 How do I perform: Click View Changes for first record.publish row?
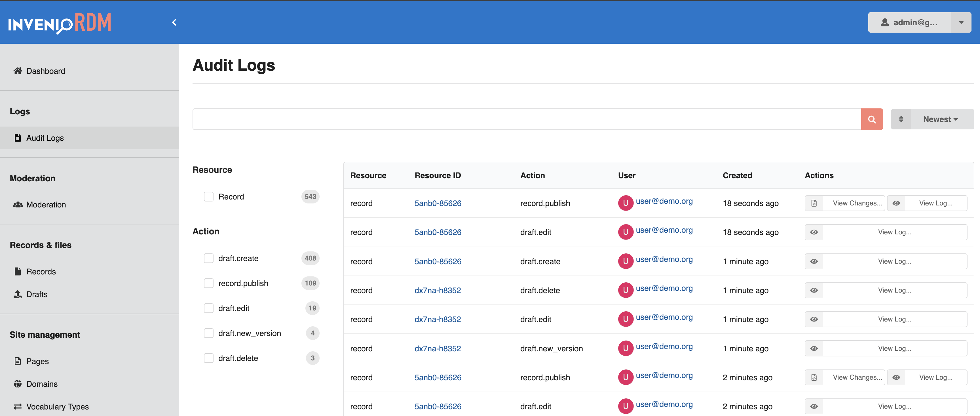[845, 203]
